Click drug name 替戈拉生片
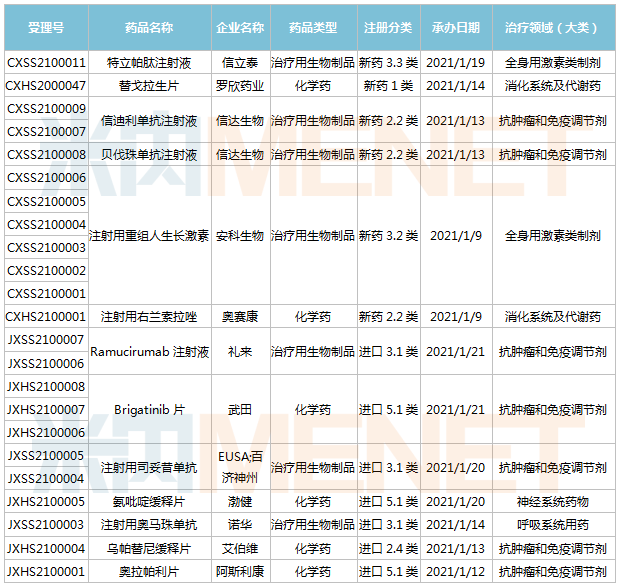Viewport: 620px width, 587px height. [149, 86]
